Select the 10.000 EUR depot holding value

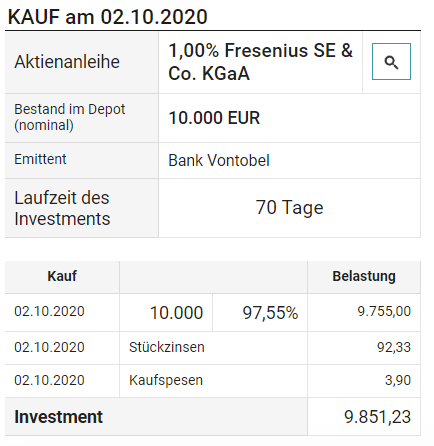click(214, 118)
